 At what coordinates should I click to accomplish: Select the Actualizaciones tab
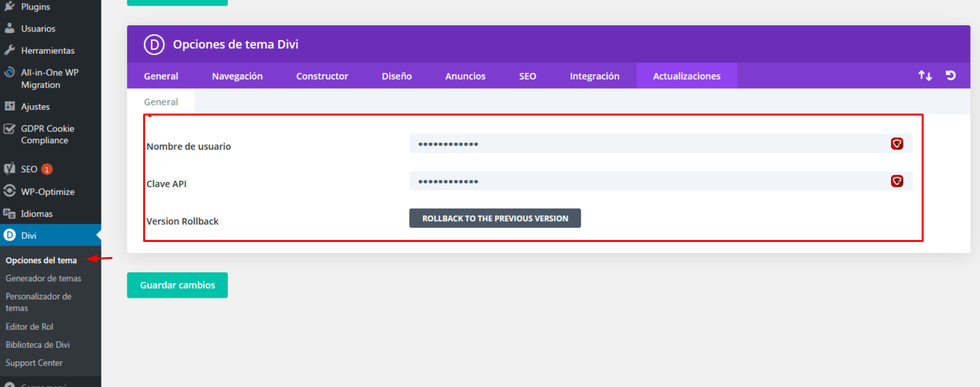point(687,76)
